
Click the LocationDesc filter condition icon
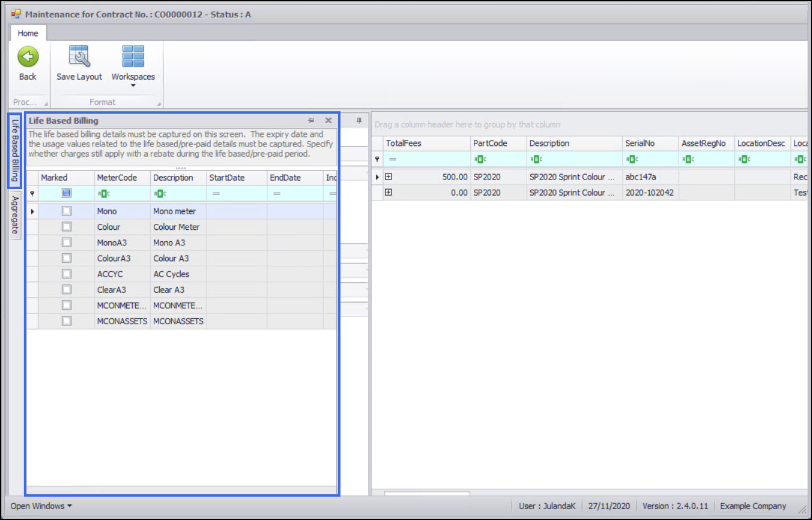click(x=743, y=159)
